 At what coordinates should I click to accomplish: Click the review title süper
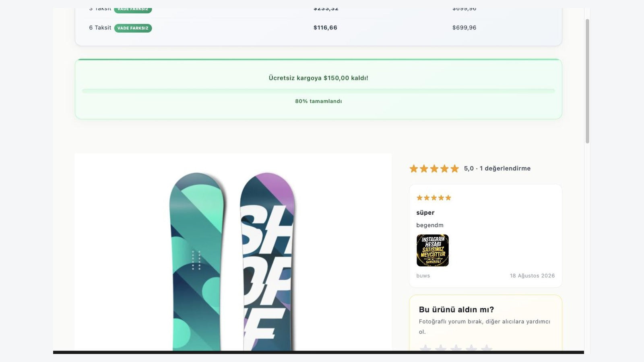click(x=425, y=212)
